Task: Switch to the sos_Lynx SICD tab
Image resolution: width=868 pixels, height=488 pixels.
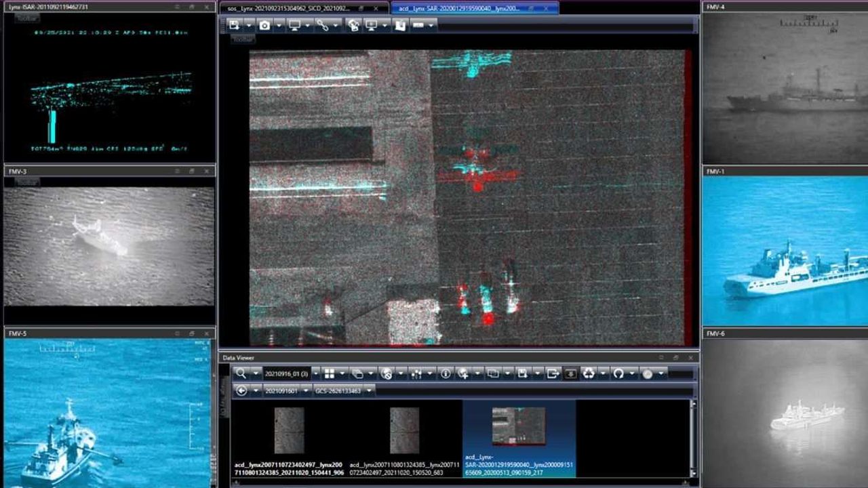Action: coord(298,8)
